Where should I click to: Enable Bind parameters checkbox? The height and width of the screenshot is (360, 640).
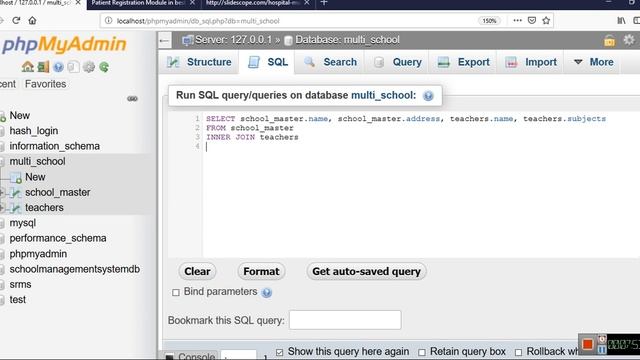point(176,292)
